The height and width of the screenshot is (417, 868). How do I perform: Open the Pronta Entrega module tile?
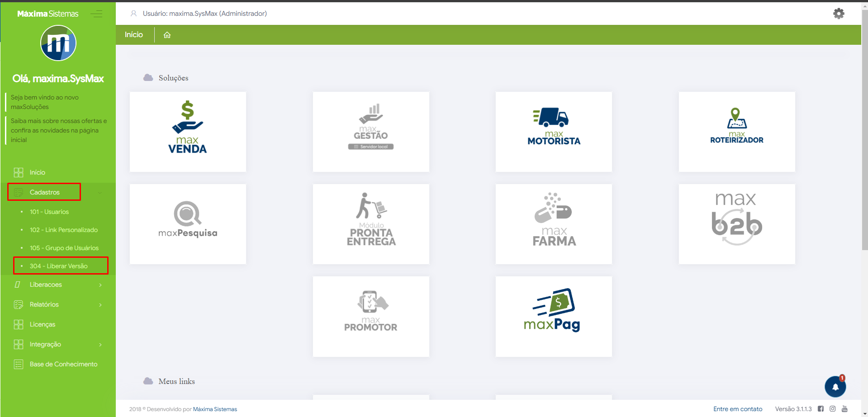coord(371,224)
